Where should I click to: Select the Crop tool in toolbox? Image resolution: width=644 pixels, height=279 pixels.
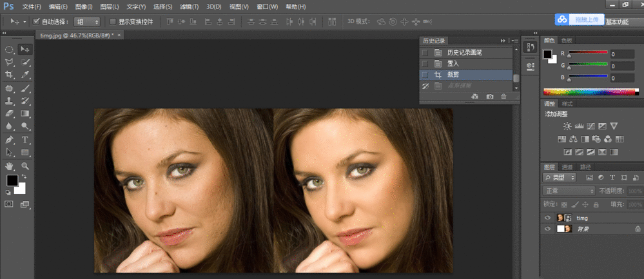coord(10,75)
